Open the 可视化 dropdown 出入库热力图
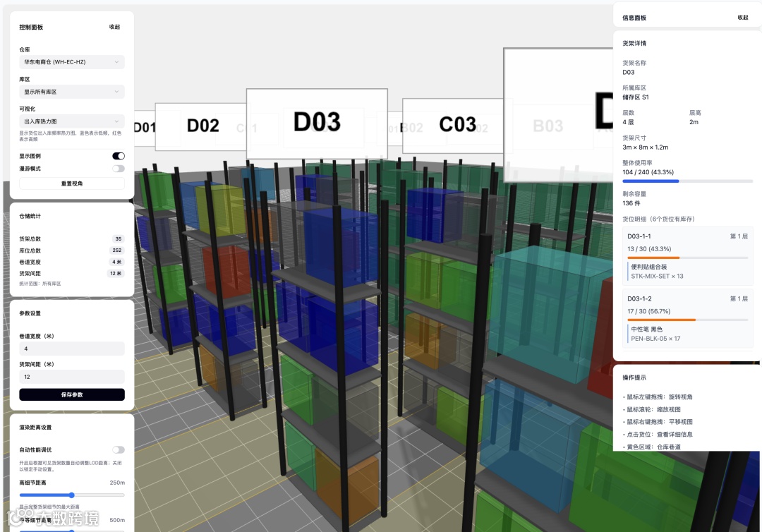This screenshot has height=532, width=762. coord(72,121)
